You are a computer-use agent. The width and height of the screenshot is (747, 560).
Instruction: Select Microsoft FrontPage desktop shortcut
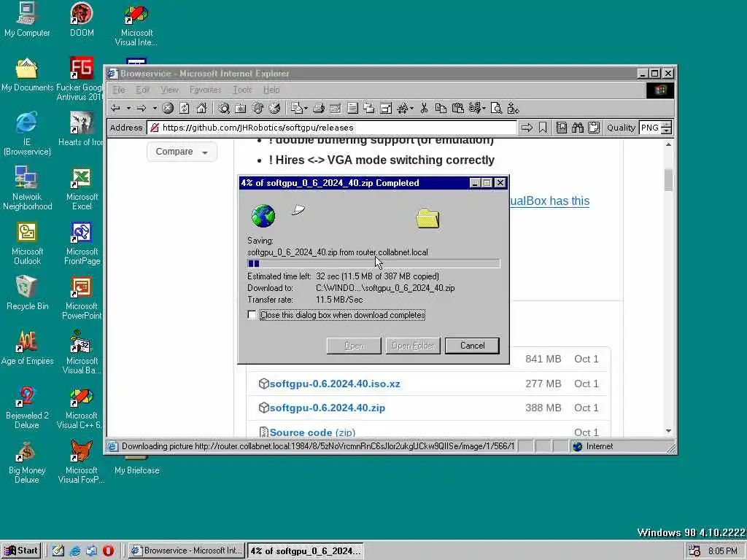tap(82, 244)
